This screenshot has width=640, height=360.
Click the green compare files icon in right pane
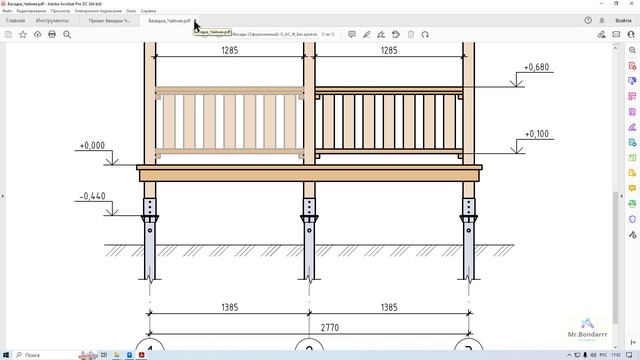tap(632, 158)
